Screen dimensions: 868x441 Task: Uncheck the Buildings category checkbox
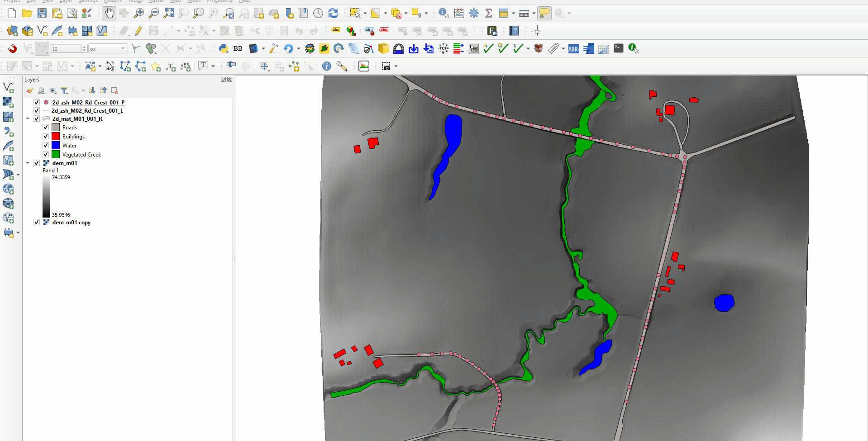(46, 136)
